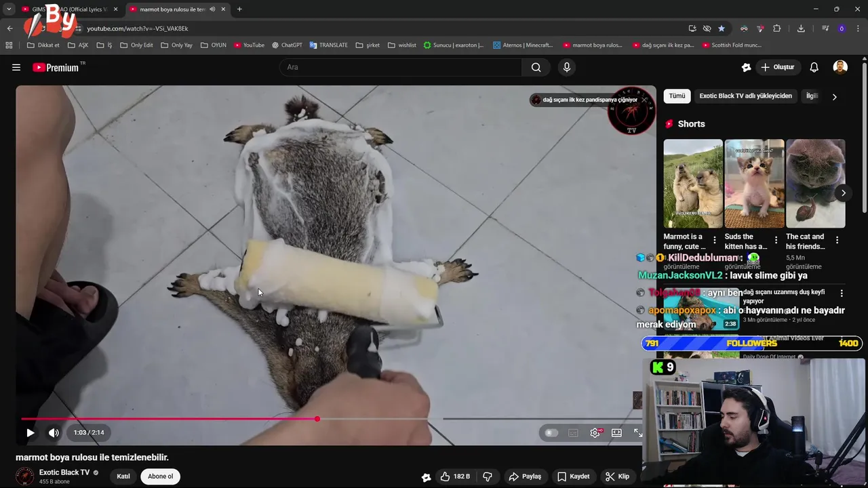The width and height of the screenshot is (868, 488).
Task: Click the search magnifier button
Action: [x=536, y=67]
